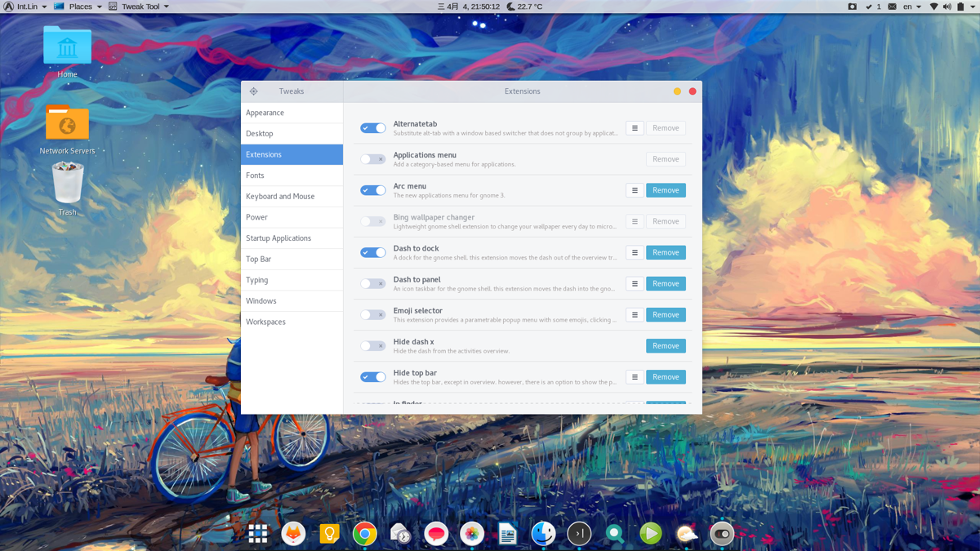Launch the green play button media app
Screen dimensions: 980x551
click(x=651, y=534)
